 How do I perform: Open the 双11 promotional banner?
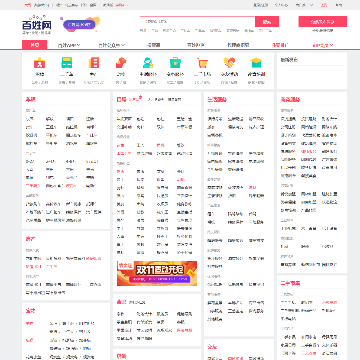click(x=157, y=273)
